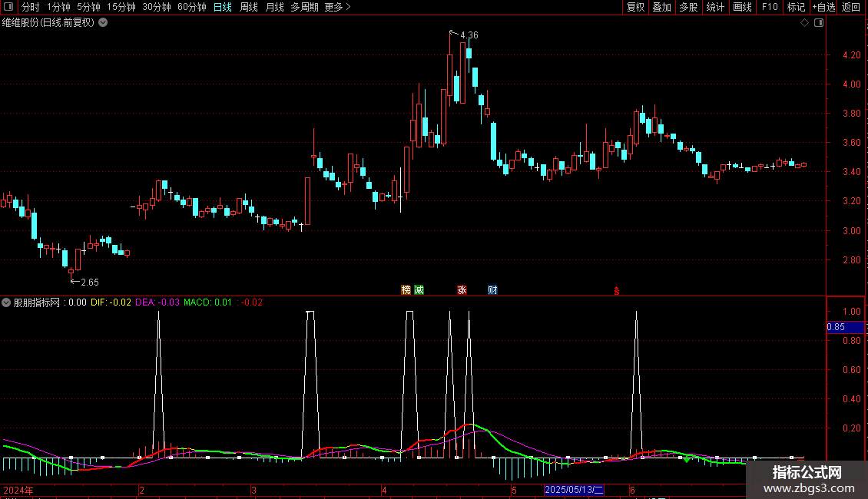Activate the 画线 drawing tools
Viewport: 868px width, 499px height.
(x=742, y=7)
